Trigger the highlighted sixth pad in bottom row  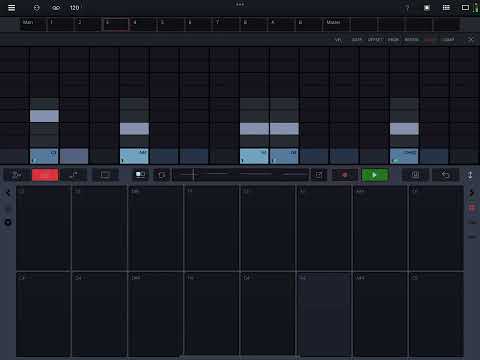click(324, 314)
